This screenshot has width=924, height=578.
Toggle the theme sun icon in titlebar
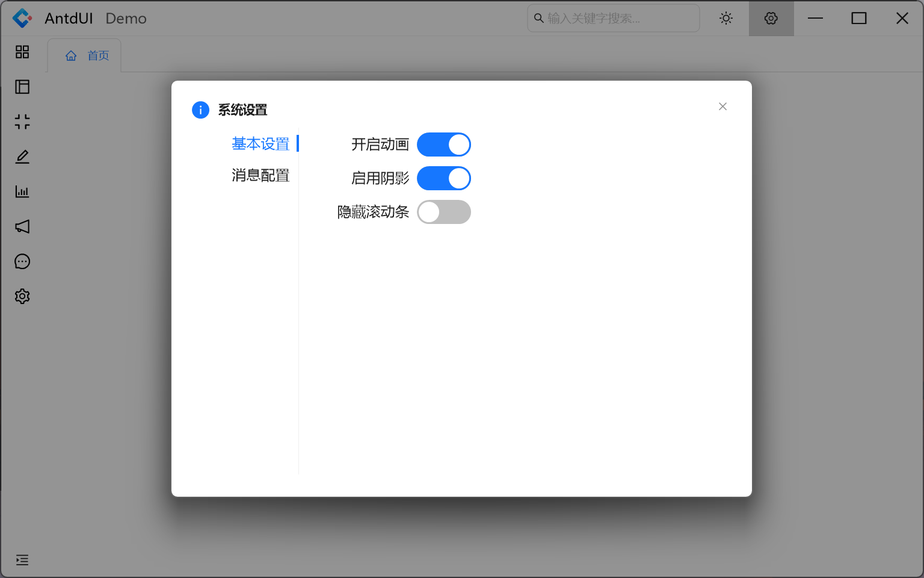pyautogui.click(x=726, y=18)
